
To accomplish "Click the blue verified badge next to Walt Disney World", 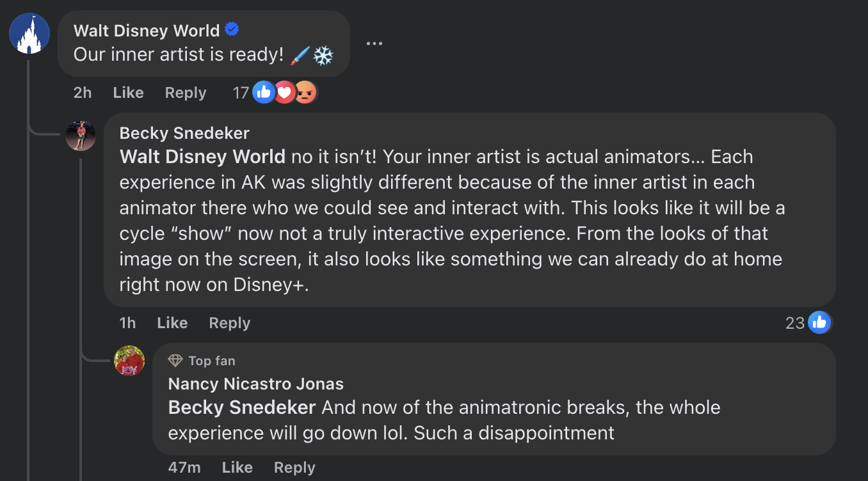I will pyautogui.click(x=232, y=29).
